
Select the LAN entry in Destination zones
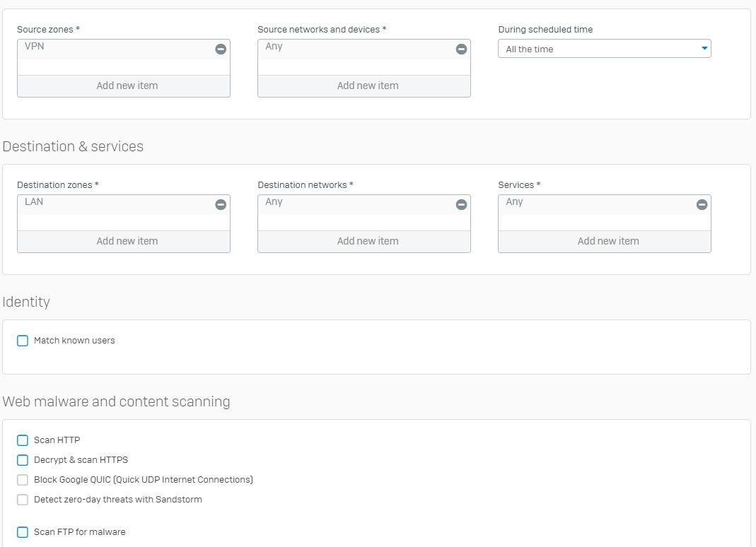pos(34,202)
